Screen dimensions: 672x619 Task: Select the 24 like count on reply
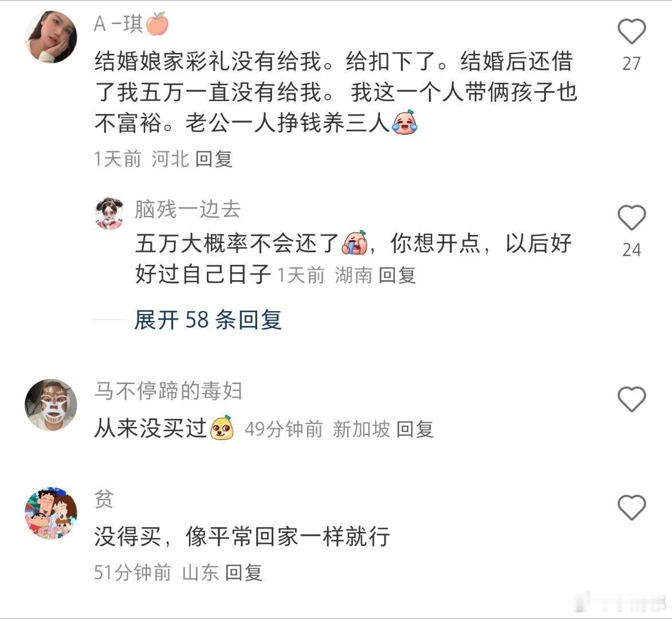631,250
